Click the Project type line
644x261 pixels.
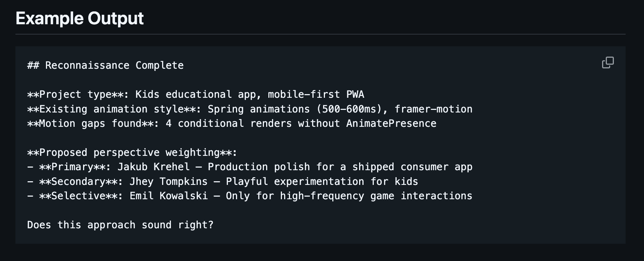[196, 94]
